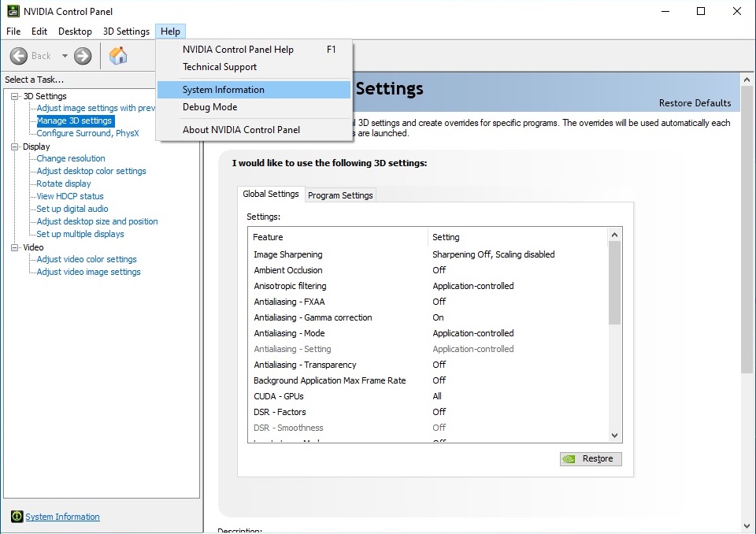
Task: Open the Back button history dropdown arrow
Action: point(65,56)
